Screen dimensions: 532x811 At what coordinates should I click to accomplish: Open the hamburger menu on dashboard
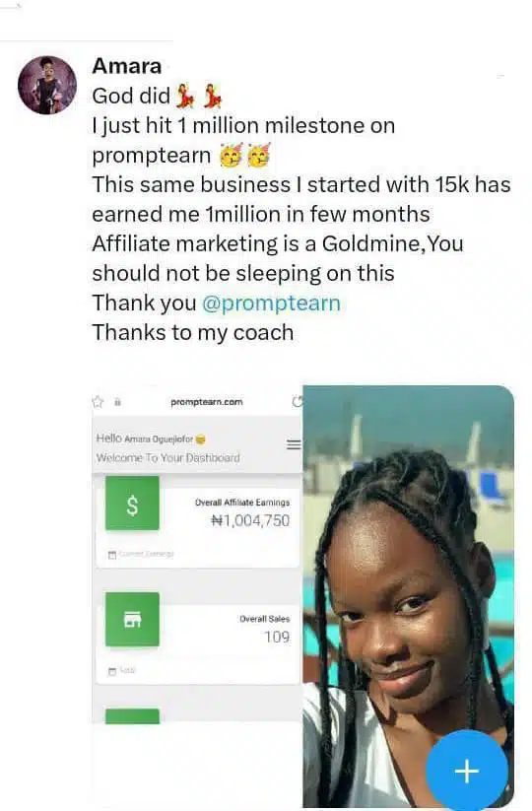(294, 444)
